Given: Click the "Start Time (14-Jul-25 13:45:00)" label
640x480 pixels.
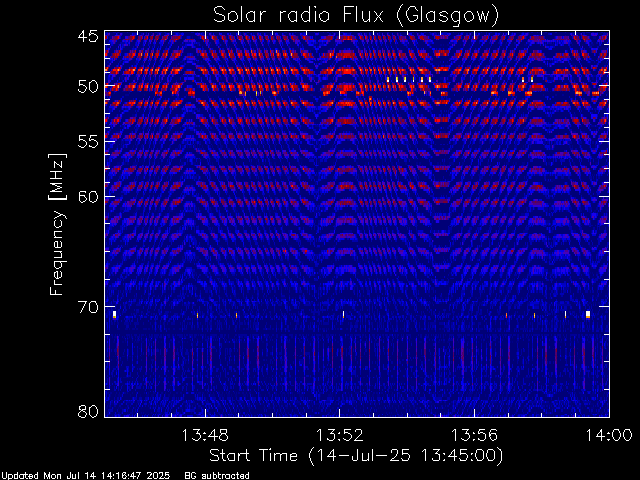Looking at the screenshot, I should coord(356,456).
